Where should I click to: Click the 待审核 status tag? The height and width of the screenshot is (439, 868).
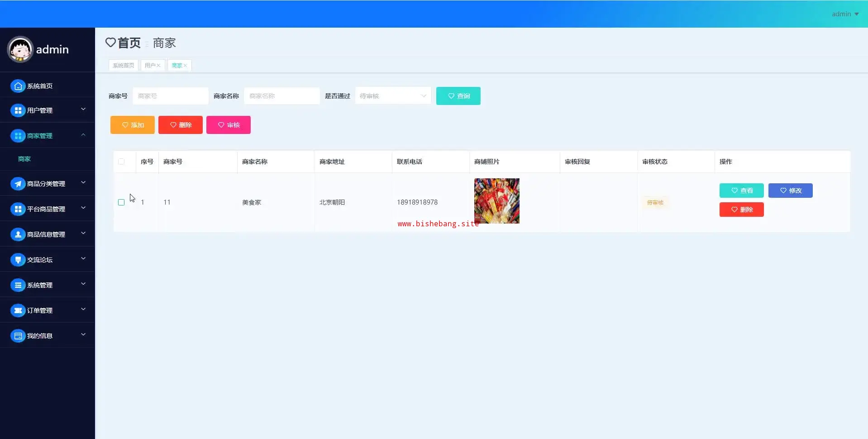(x=655, y=203)
